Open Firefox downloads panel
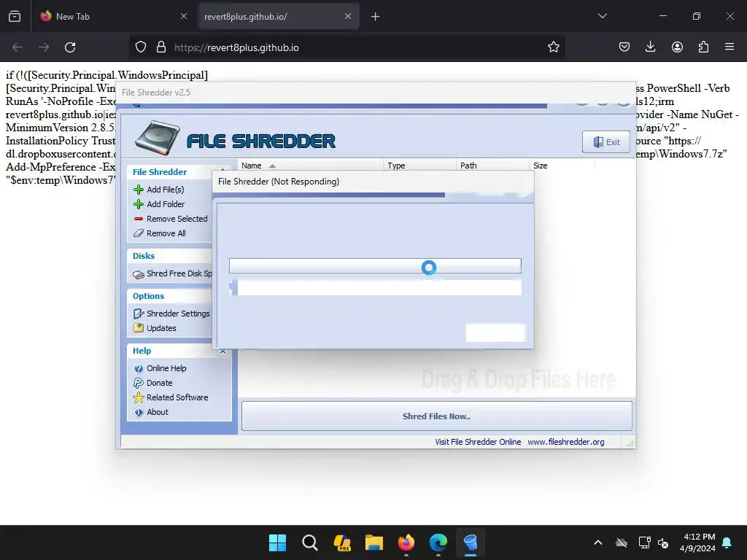Image resolution: width=747 pixels, height=560 pixels. click(650, 47)
